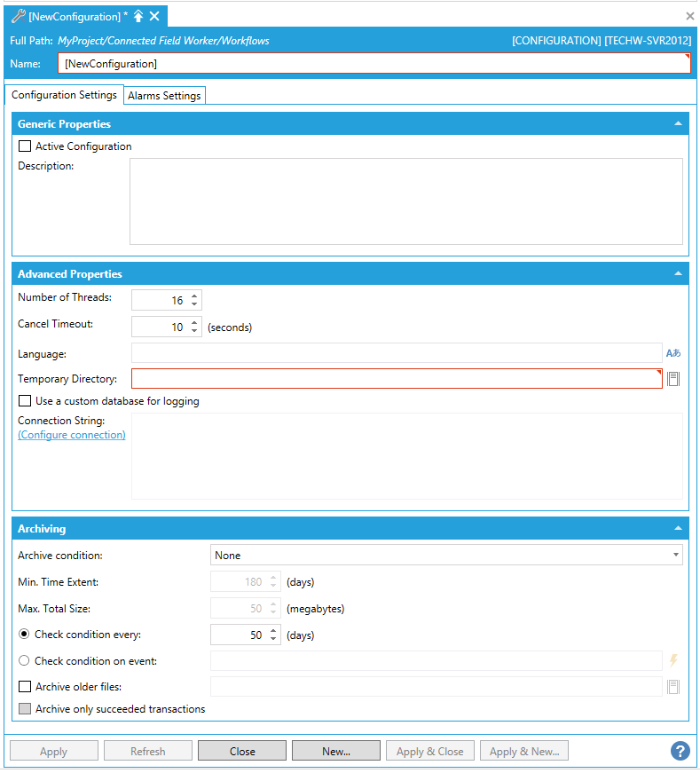
Task: Check Use a custom database for logging
Action: (25, 401)
